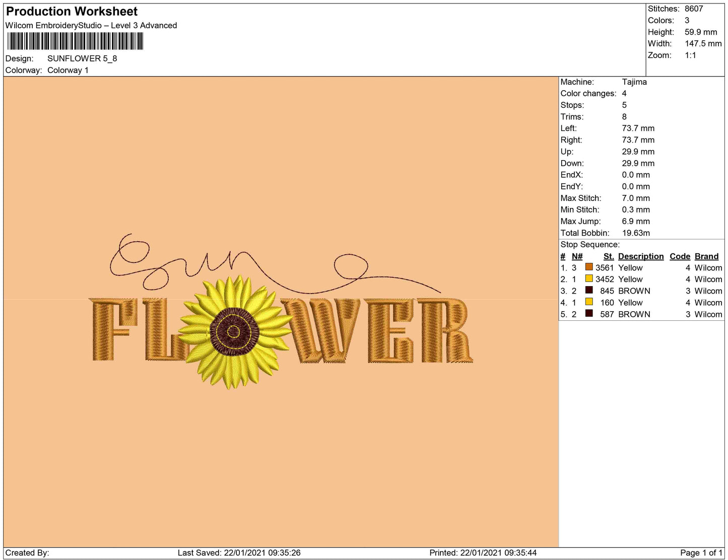Click the Production Worksheet title
728x560 pixels.
pyautogui.click(x=72, y=12)
